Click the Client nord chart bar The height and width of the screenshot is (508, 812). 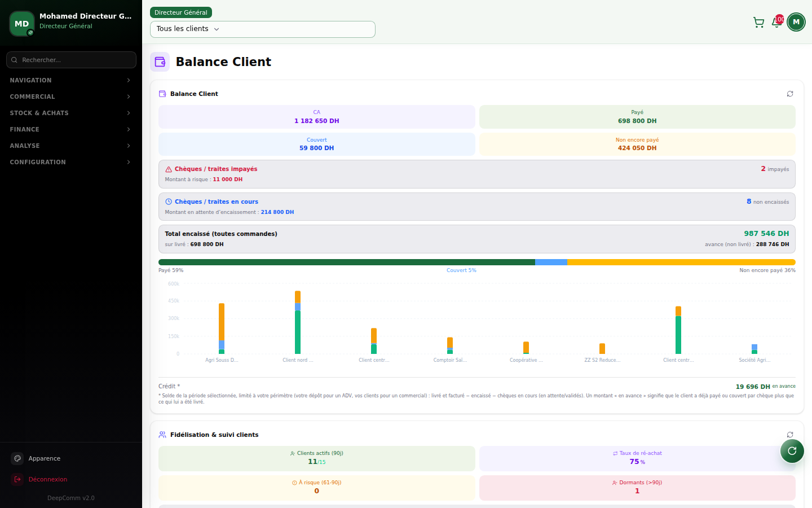click(x=298, y=322)
